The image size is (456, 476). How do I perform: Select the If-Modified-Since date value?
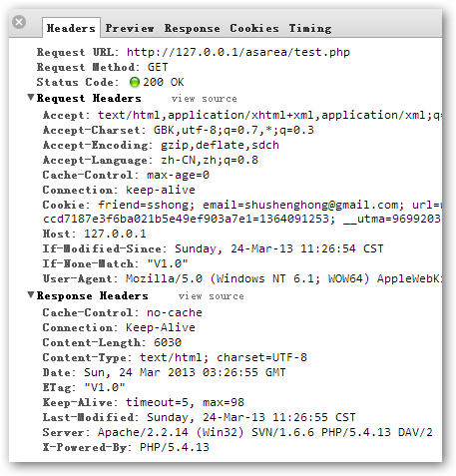(x=279, y=248)
